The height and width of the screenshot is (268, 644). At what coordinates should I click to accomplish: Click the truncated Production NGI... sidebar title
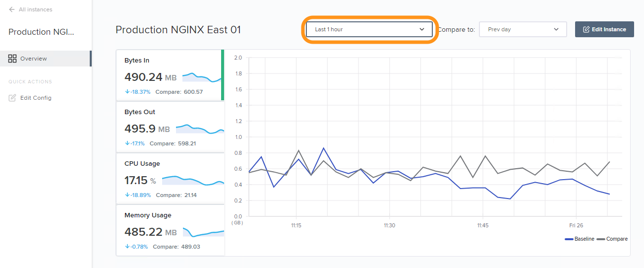click(x=41, y=32)
